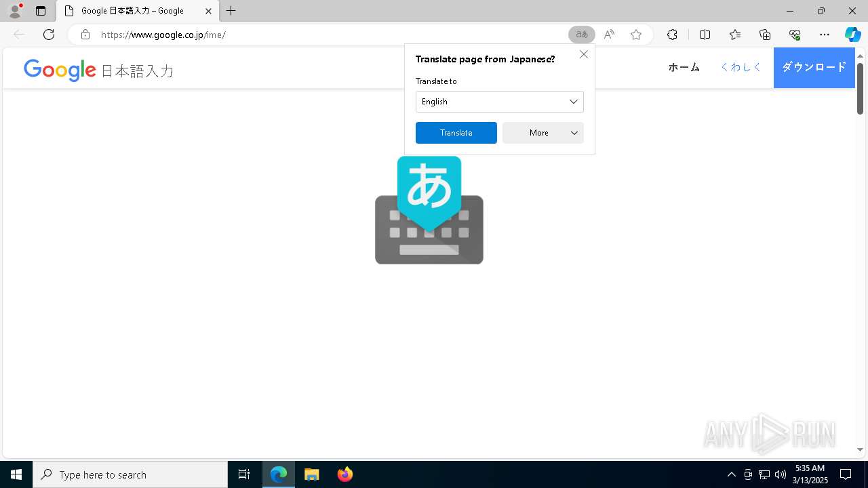Click the network status tray icon
The image size is (868, 488).
[x=764, y=474]
